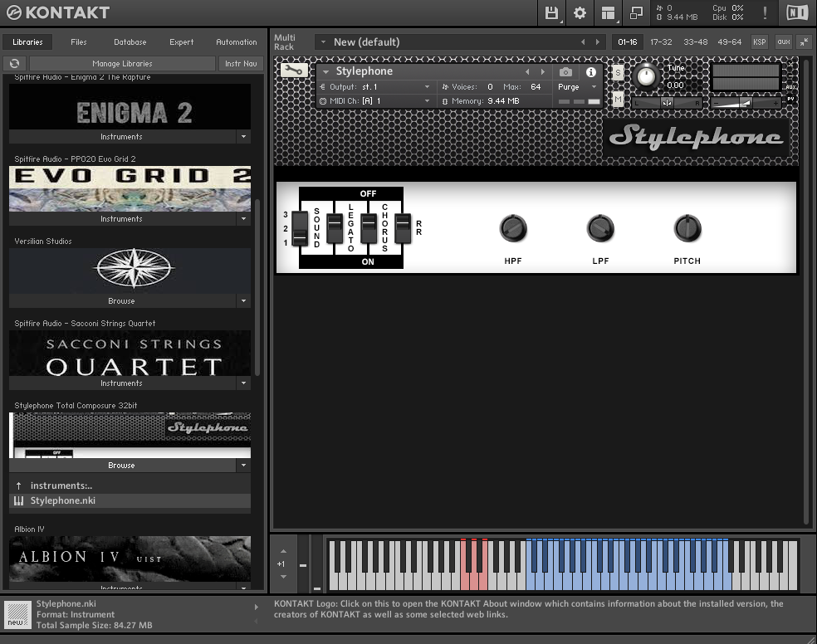The height and width of the screenshot is (644, 817).
Task: Click the Instr Nav button
Action: point(241,64)
